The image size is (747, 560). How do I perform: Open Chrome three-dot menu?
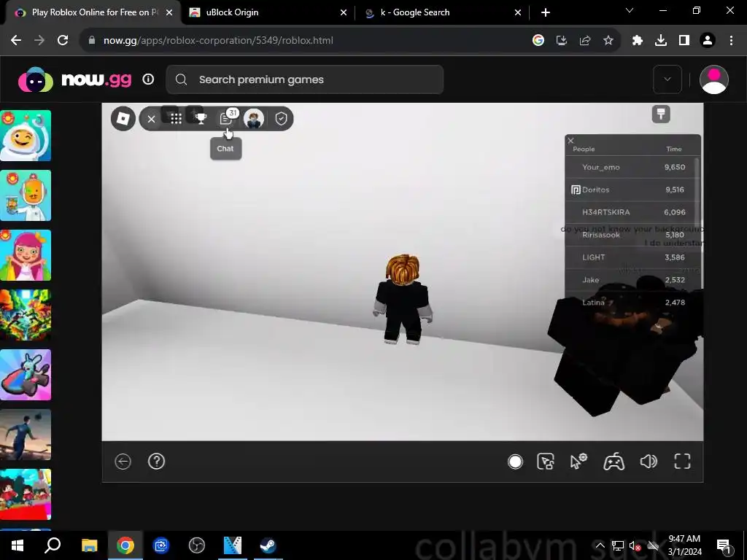(x=731, y=41)
